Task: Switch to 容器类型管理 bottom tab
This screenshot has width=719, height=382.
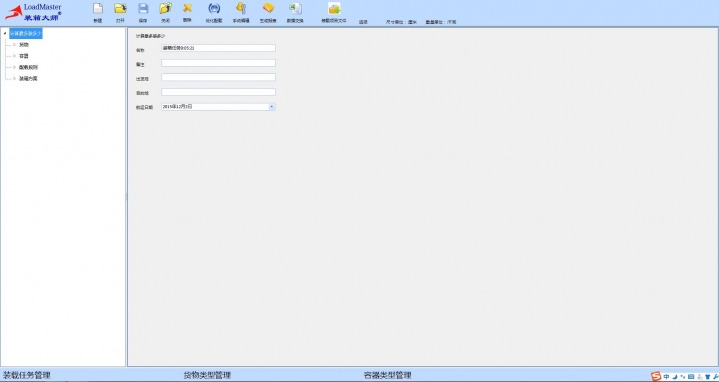Action: [387, 375]
